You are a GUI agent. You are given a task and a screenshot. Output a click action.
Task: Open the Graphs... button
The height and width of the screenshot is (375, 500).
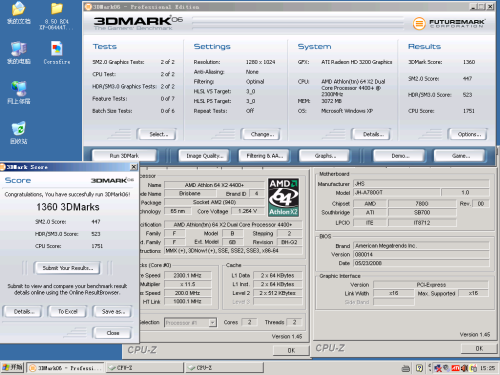point(324,156)
